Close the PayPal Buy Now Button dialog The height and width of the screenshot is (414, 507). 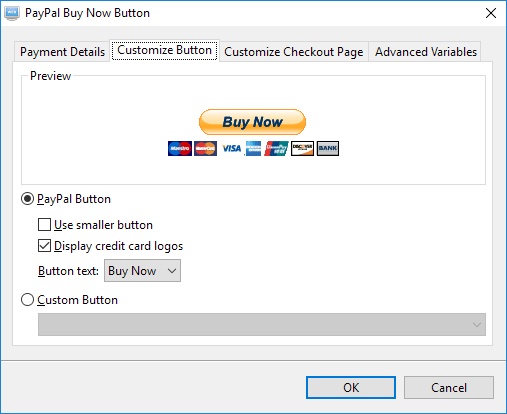491,13
